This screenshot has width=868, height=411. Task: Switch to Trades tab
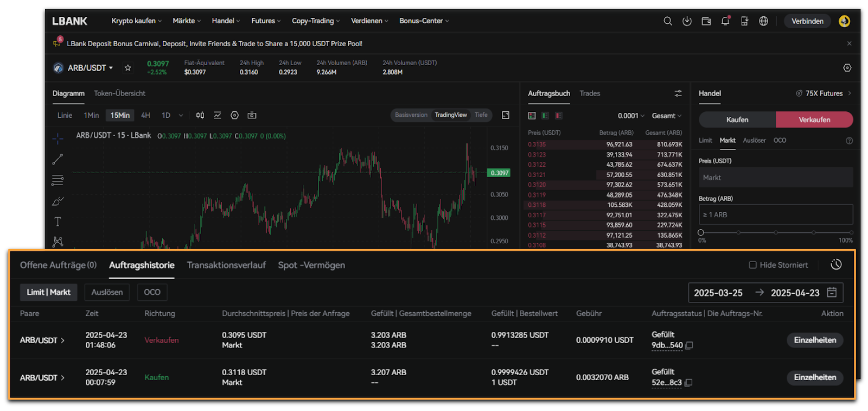click(590, 93)
